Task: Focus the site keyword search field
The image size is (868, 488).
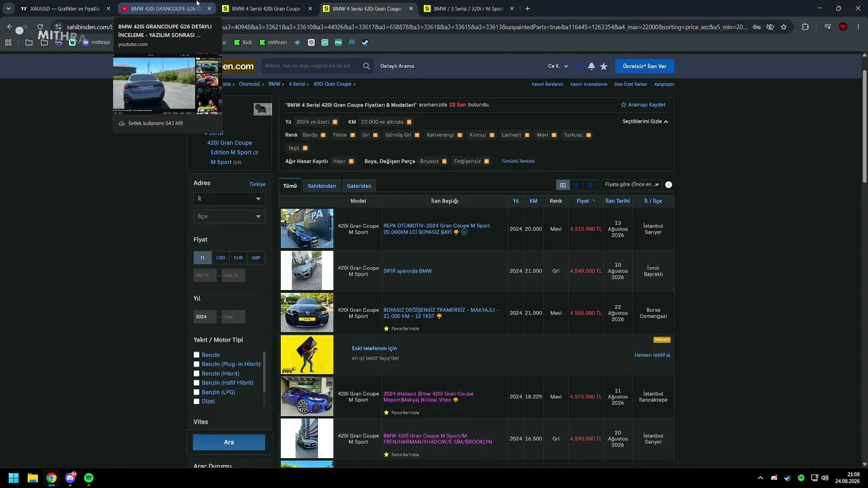Action: [311, 66]
